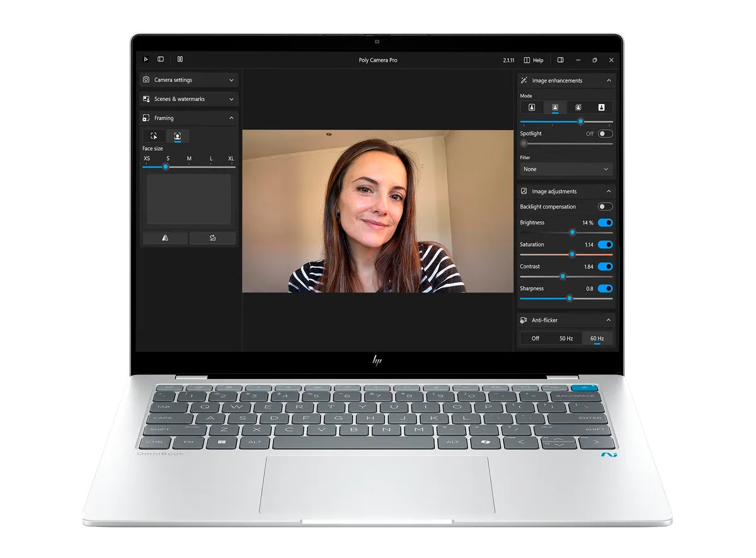Click the Contrast slider handle
This screenshot has width=756, height=558.
pyautogui.click(x=563, y=276)
